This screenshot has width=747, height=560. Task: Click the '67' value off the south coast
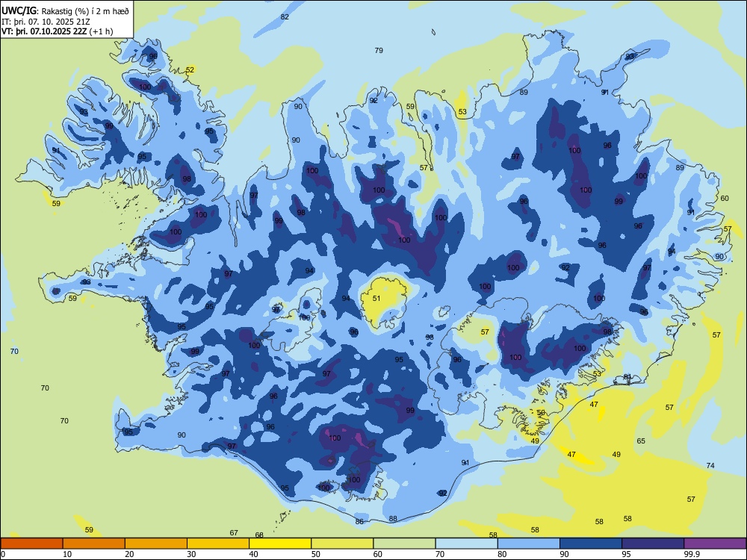click(233, 532)
